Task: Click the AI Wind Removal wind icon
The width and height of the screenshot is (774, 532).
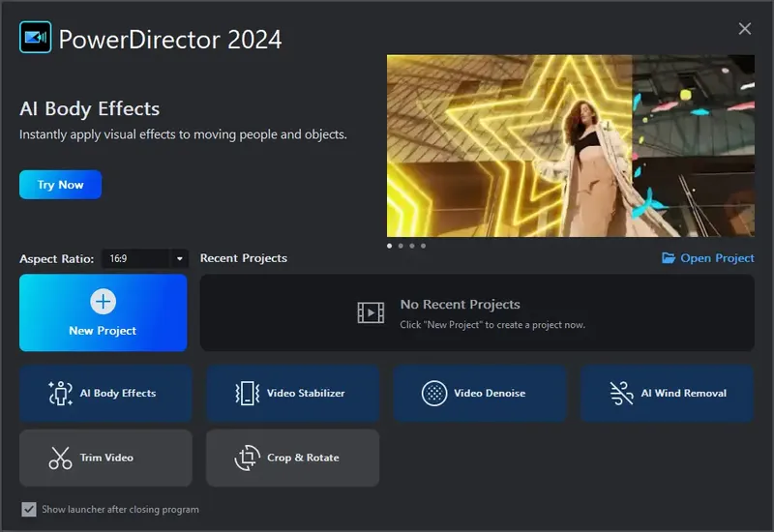Action: coord(621,394)
